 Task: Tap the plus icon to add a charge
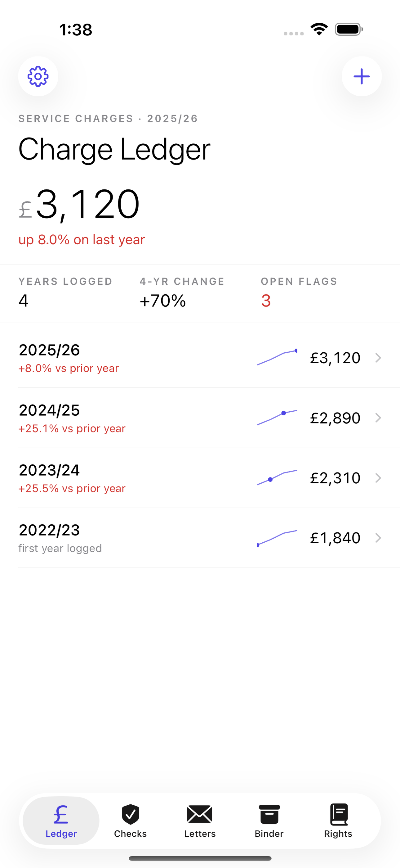coord(362,76)
